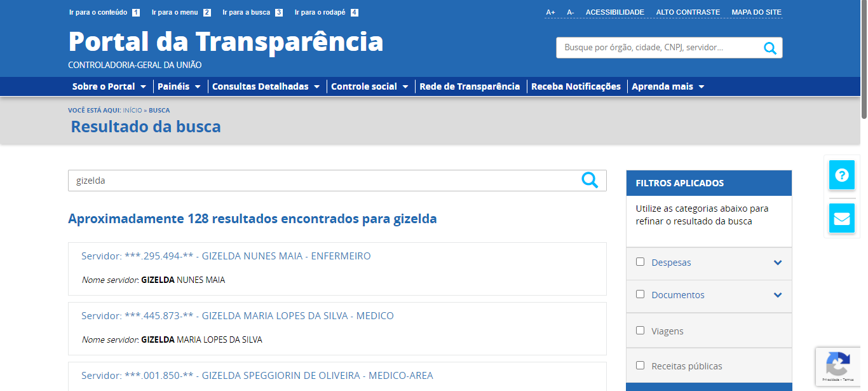Check the Receitas públicas filter
This screenshot has height=391, width=868.
coord(640,365)
